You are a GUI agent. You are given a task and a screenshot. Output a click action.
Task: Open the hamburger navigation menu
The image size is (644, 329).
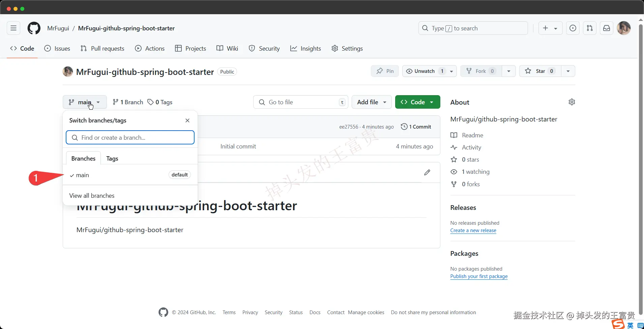pyautogui.click(x=13, y=28)
